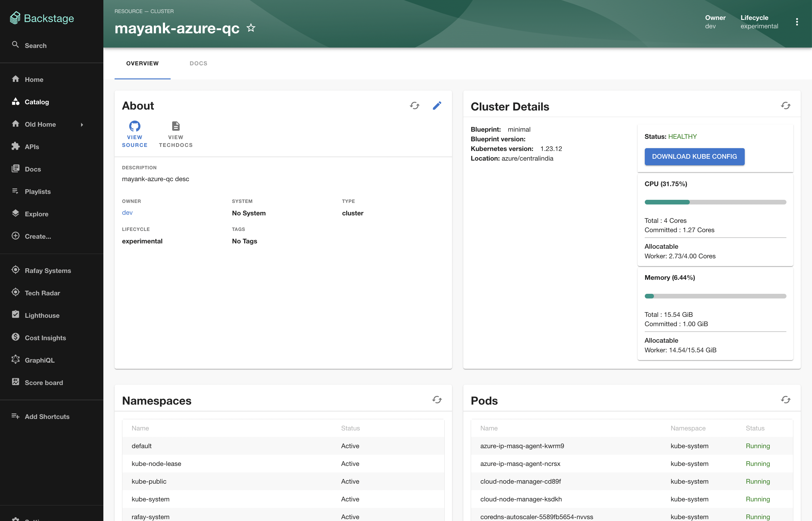Image resolution: width=812 pixels, height=521 pixels.
Task: Open the sidebar Search field
Action: click(35, 45)
